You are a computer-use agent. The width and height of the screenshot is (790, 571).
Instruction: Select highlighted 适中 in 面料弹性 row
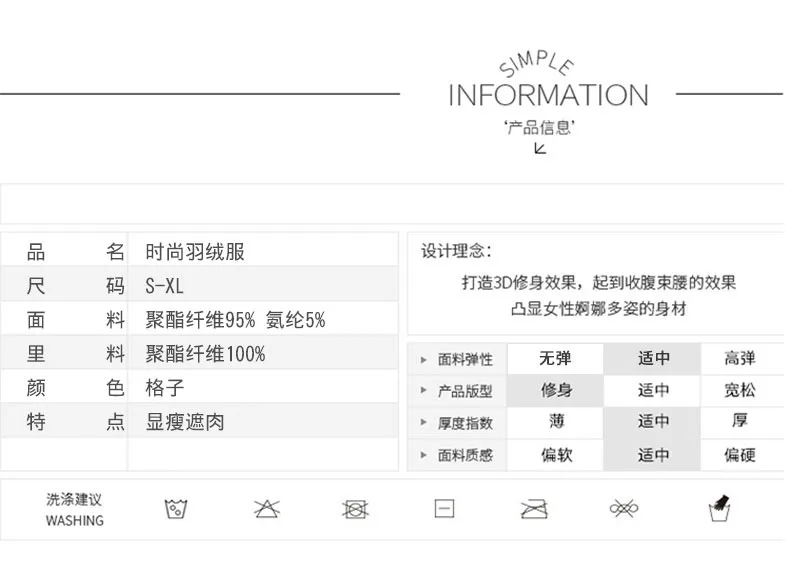click(652, 359)
